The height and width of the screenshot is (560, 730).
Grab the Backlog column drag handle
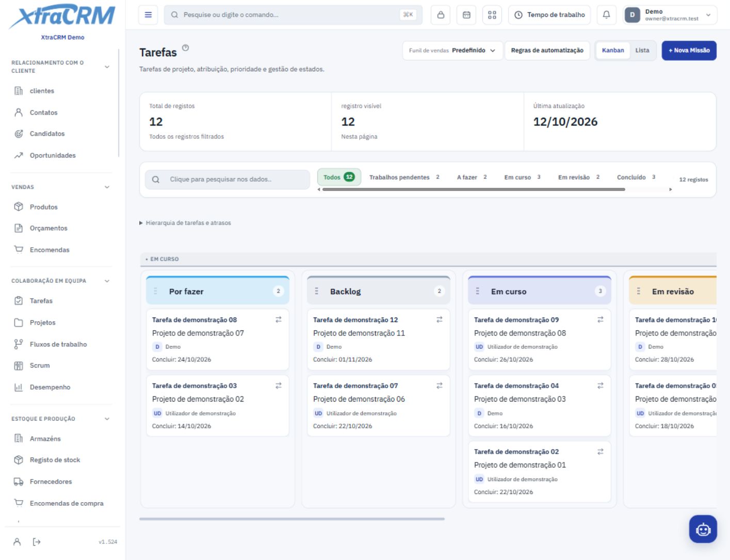(317, 291)
